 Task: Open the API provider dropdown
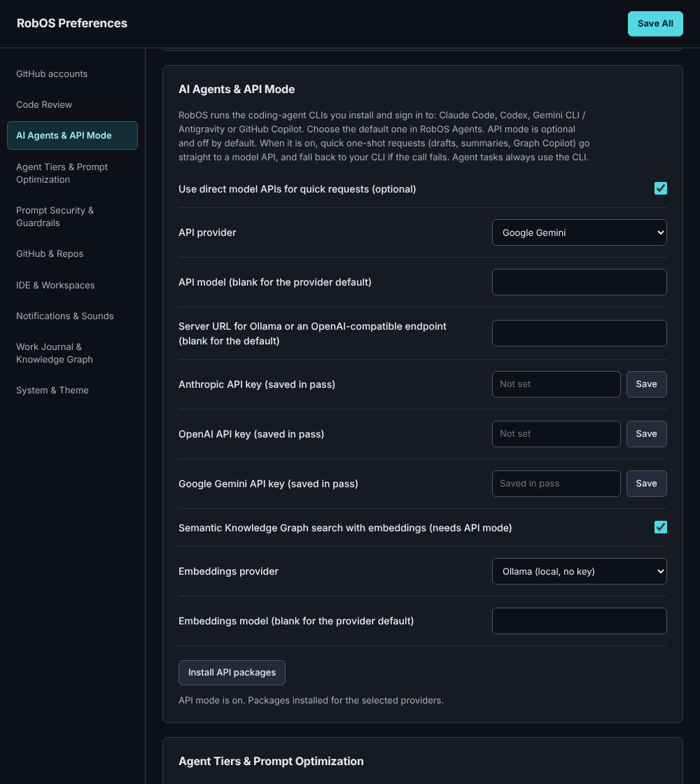579,232
